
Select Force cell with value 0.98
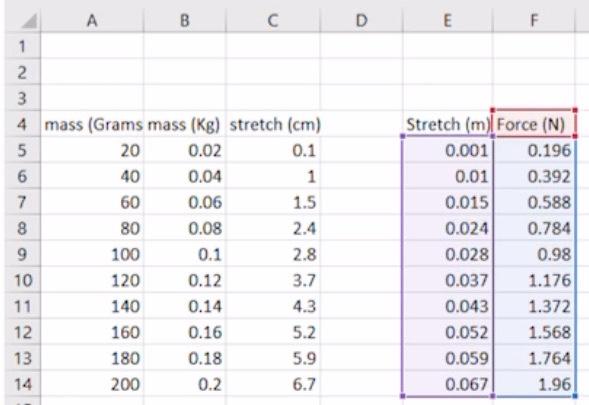pos(533,254)
